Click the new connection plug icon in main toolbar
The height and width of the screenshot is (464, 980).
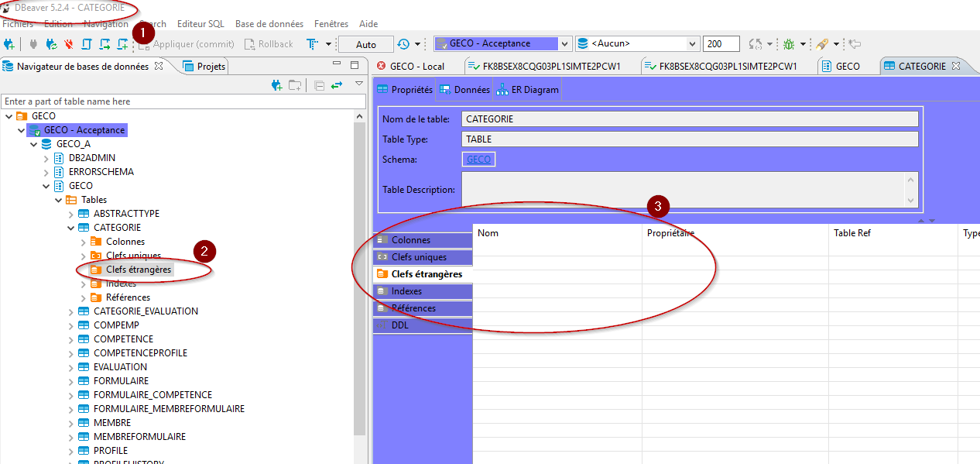coord(9,44)
